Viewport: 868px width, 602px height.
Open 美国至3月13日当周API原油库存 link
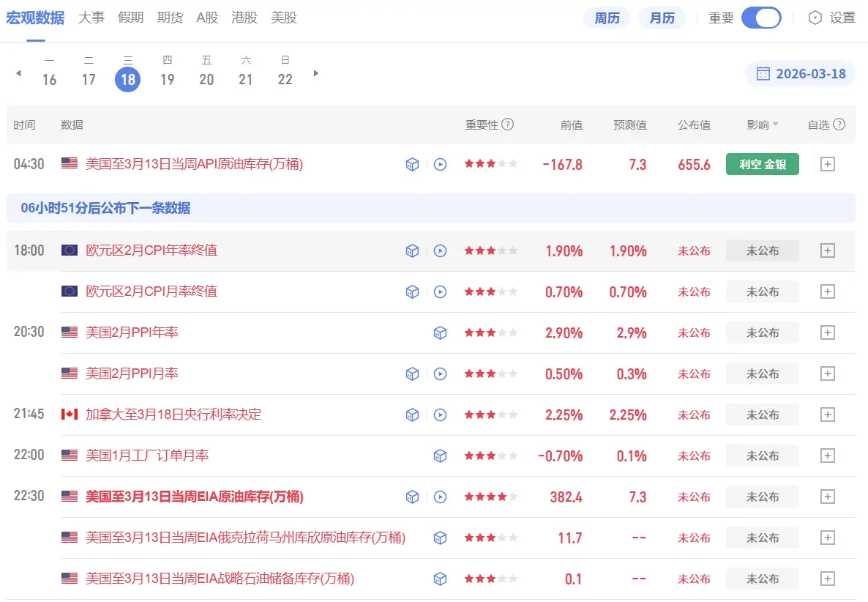click(194, 165)
